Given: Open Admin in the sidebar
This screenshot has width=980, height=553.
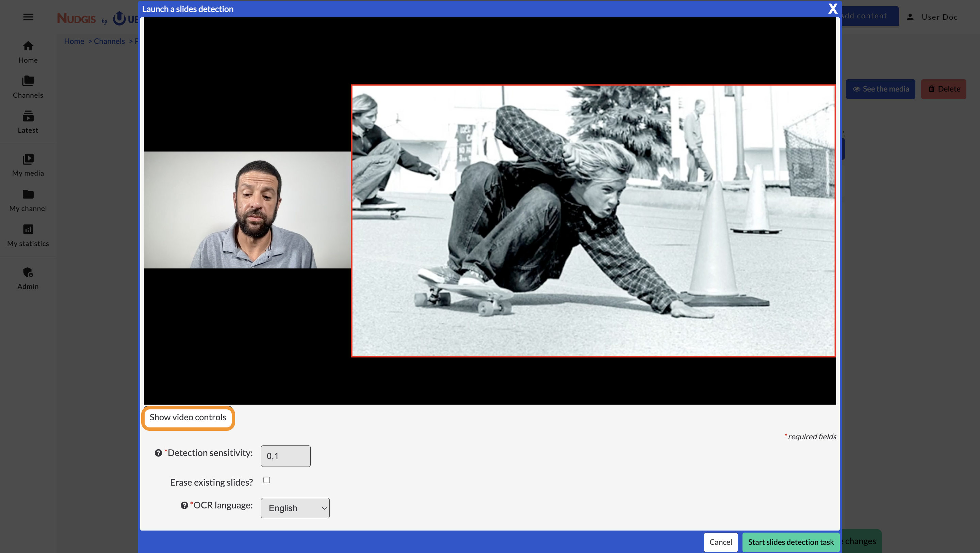Looking at the screenshot, I should (28, 279).
